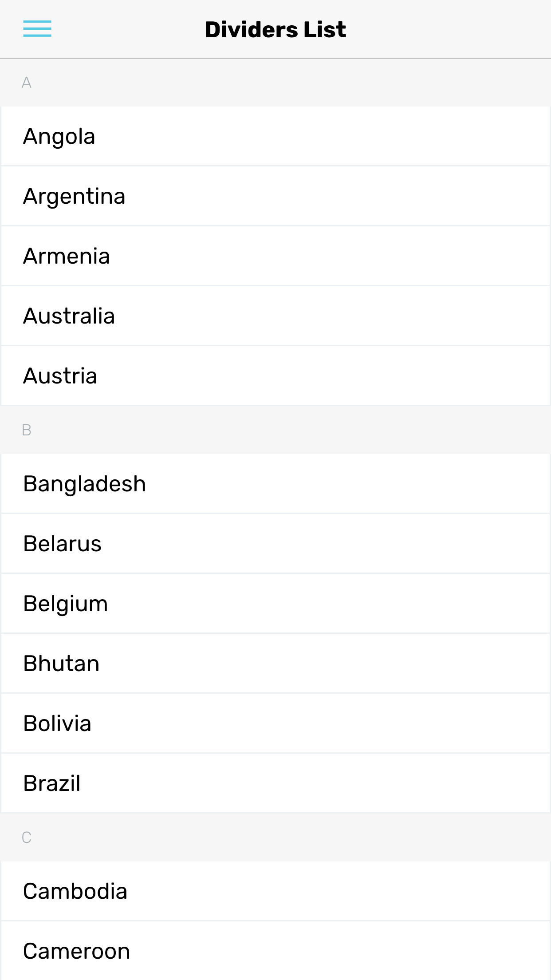Choose Belgium from the B section

click(x=275, y=604)
